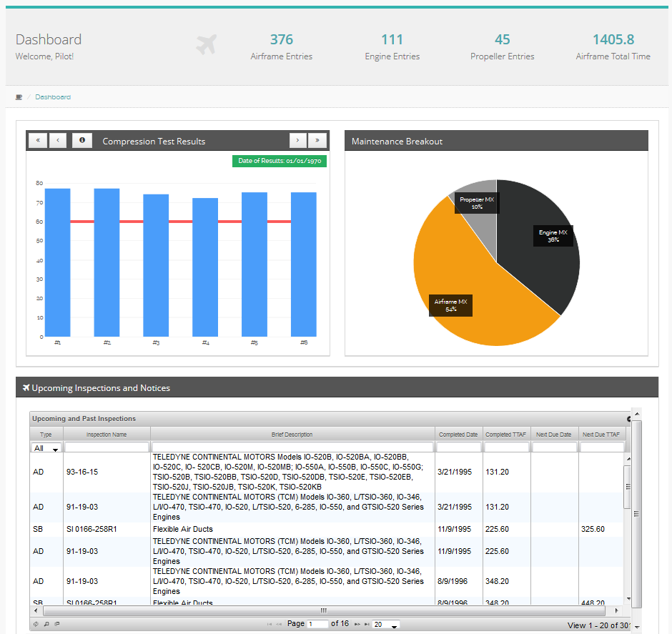Advance to next compression test result
Viewport: 672px width, 634px height.
tap(298, 141)
